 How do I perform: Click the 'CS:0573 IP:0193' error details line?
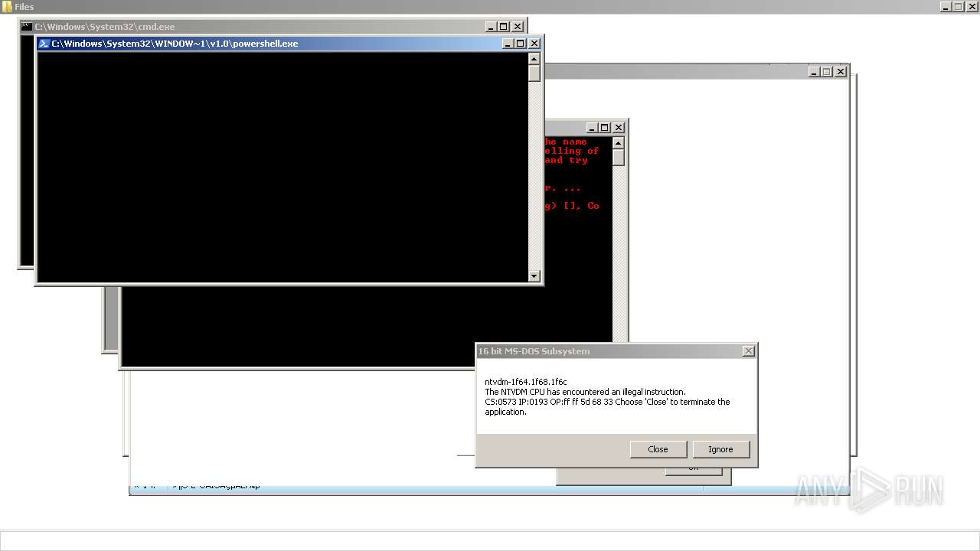607,402
